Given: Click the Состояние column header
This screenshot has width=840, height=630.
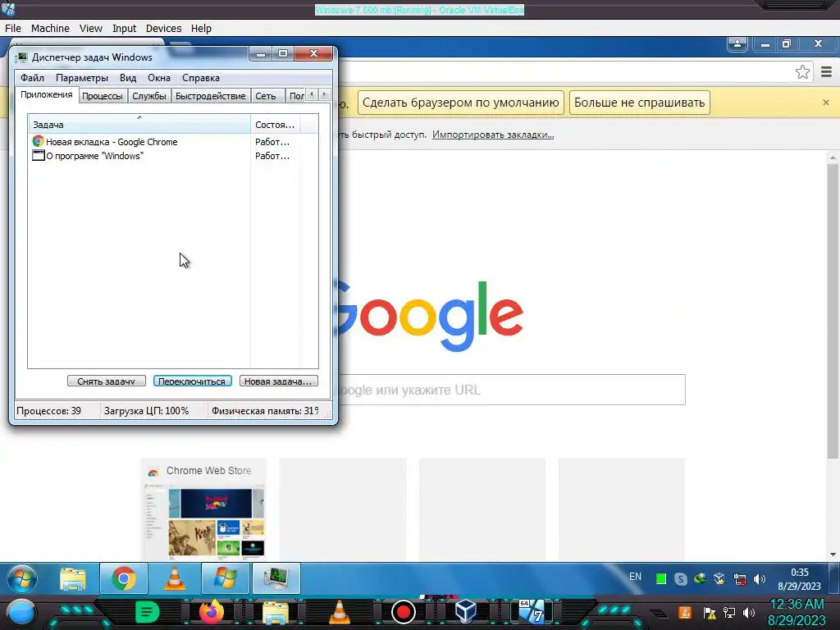Looking at the screenshot, I should 275,125.
